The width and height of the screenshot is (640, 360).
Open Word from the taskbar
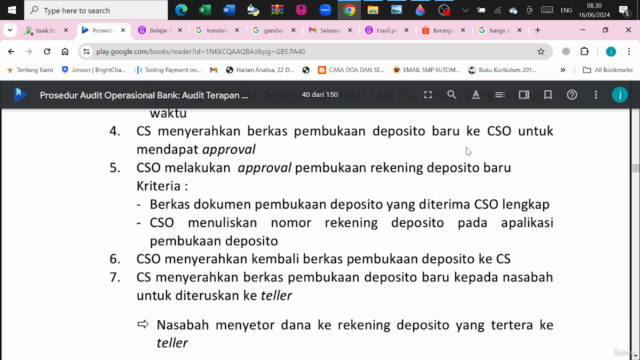click(x=229, y=10)
